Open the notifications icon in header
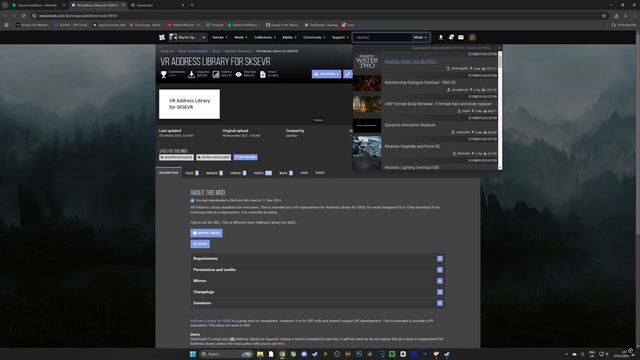This screenshot has width=640, height=360. pyautogui.click(x=451, y=37)
